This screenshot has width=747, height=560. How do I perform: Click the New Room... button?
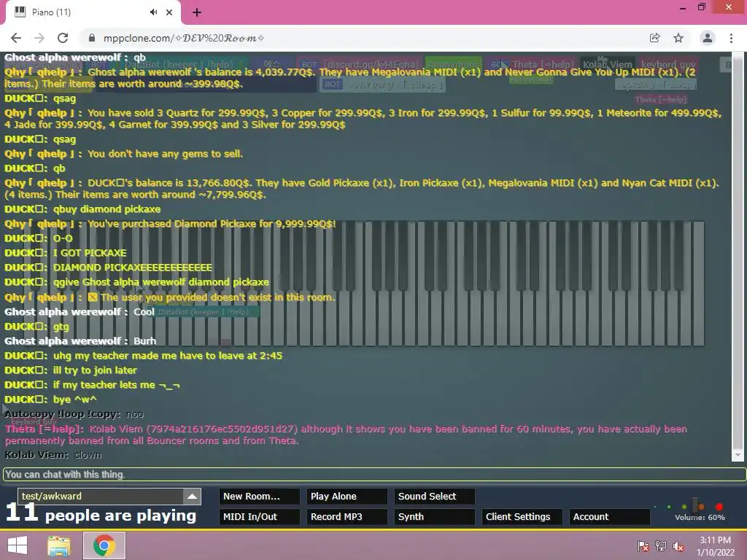[259, 496]
